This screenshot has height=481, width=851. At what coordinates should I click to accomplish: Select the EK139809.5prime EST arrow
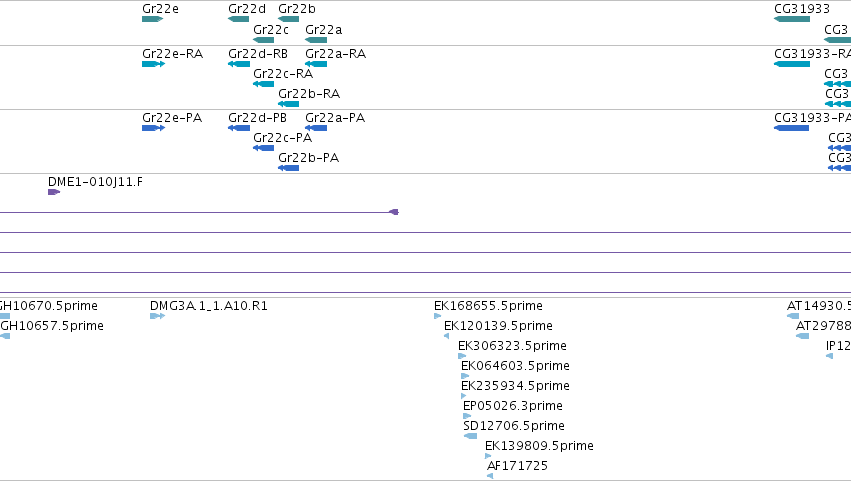(x=488, y=456)
